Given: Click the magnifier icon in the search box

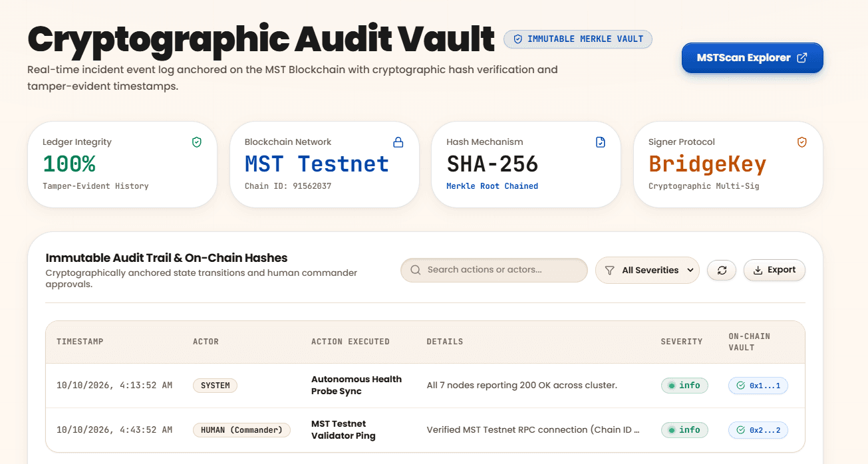Looking at the screenshot, I should point(416,270).
